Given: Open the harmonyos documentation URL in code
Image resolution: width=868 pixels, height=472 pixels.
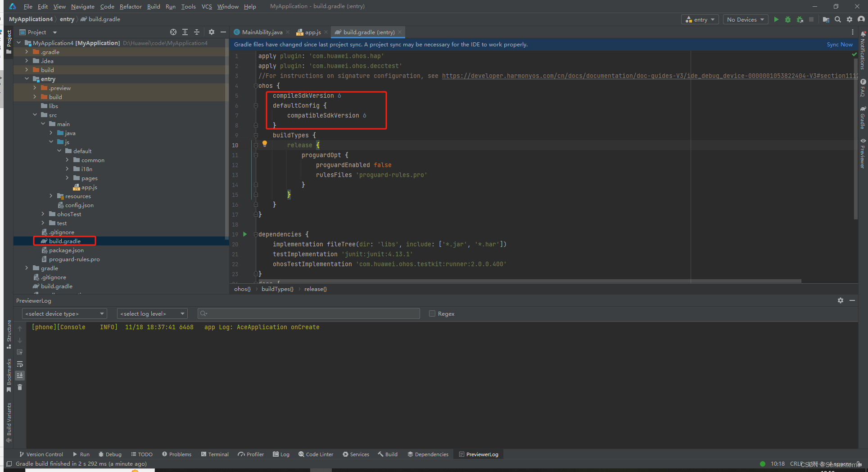Looking at the screenshot, I should pyautogui.click(x=650, y=76).
